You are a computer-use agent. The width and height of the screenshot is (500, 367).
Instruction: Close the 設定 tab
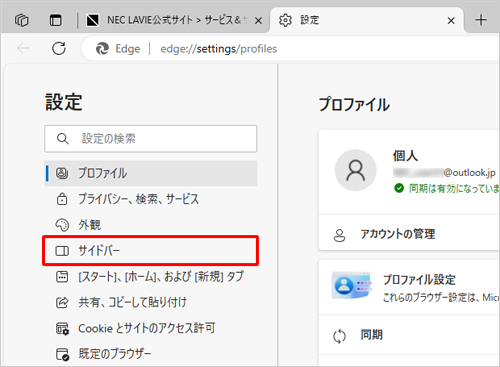click(451, 21)
